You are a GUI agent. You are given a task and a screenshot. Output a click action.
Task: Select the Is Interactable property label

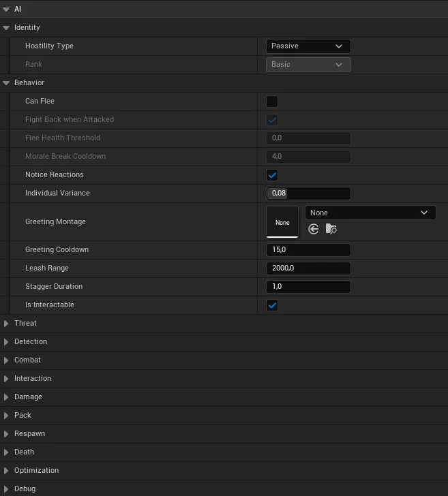point(50,305)
